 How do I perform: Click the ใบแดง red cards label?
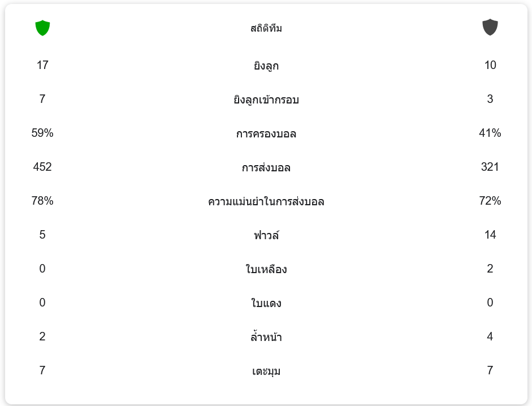coord(266,304)
